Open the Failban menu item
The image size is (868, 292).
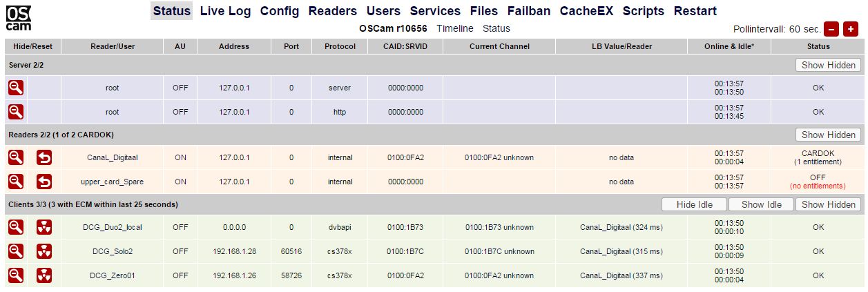tap(528, 11)
